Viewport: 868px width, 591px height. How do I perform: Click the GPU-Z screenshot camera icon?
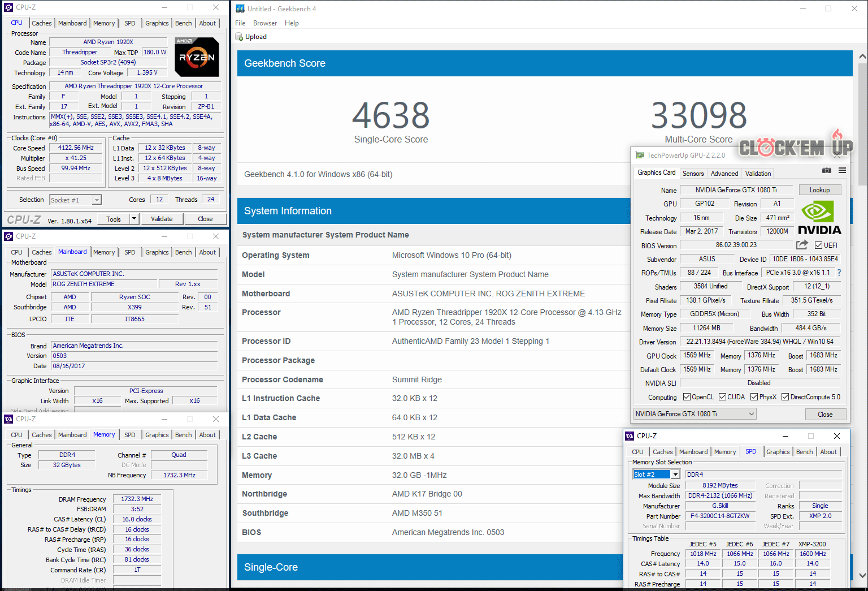(x=826, y=170)
